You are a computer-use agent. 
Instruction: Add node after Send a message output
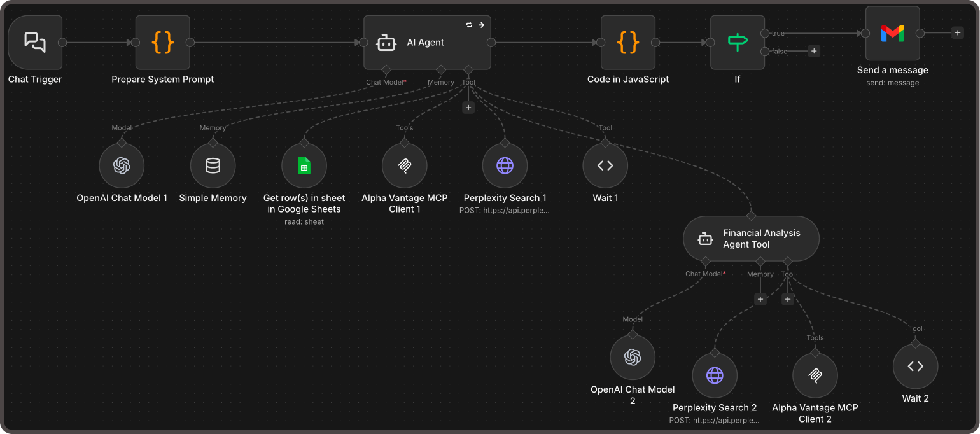958,33
